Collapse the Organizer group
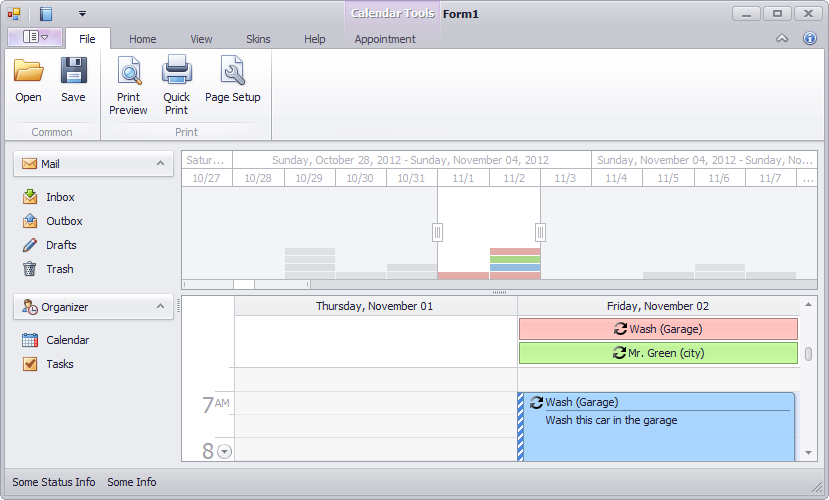 click(x=160, y=307)
